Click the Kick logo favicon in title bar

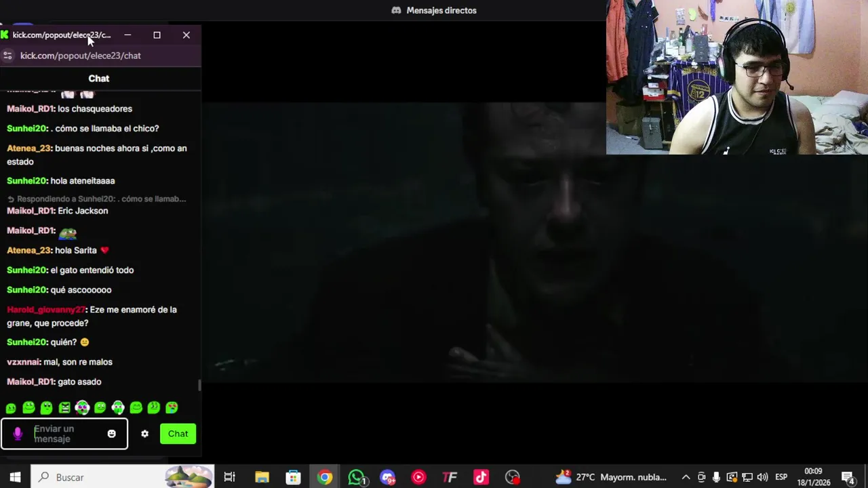click(5, 35)
